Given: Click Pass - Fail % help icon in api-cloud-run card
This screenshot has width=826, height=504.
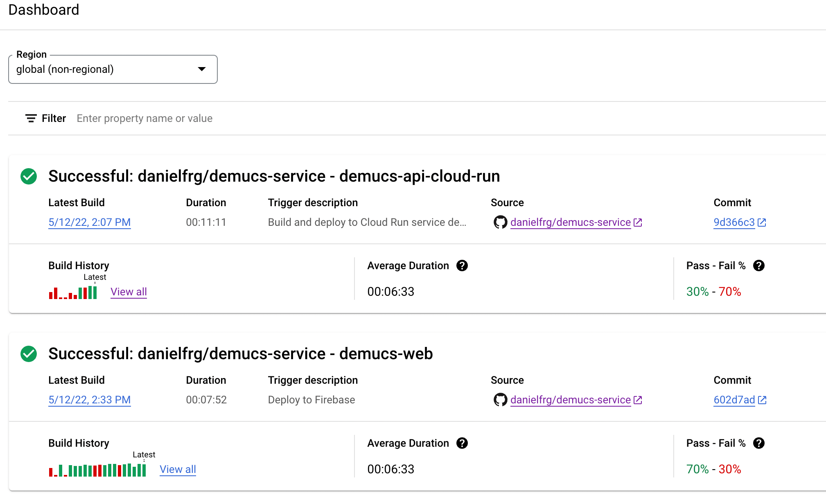Looking at the screenshot, I should pyautogui.click(x=759, y=265).
